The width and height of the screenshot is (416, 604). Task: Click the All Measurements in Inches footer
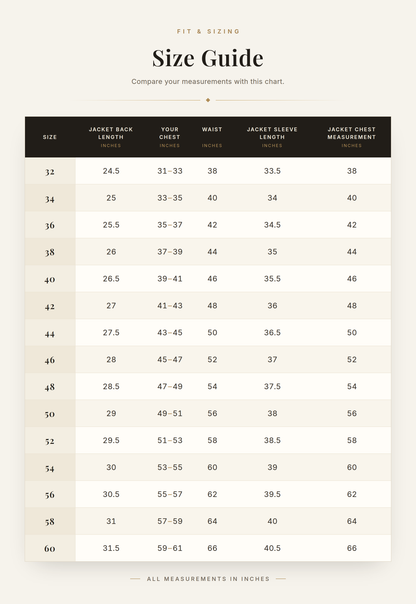[208, 579]
